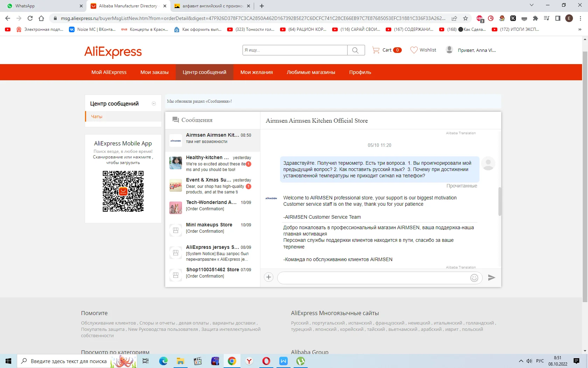Click the Споры и отчеты footer link
The image size is (588, 368).
(157, 323)
